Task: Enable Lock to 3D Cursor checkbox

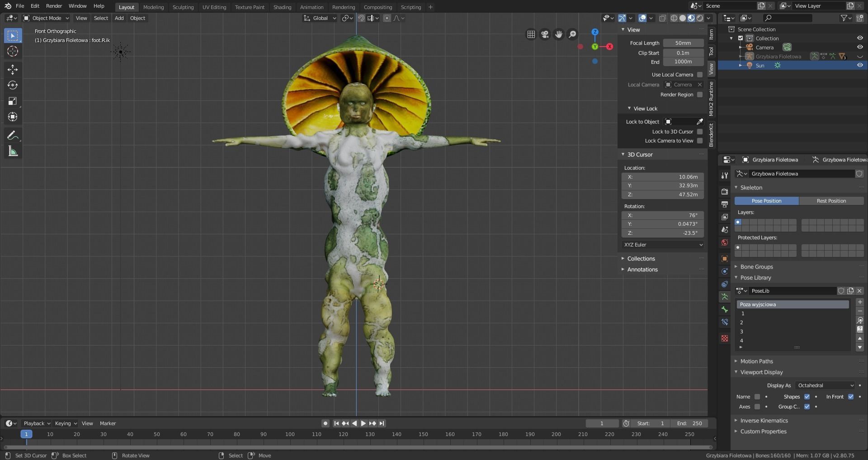Action: pos(700,132)
